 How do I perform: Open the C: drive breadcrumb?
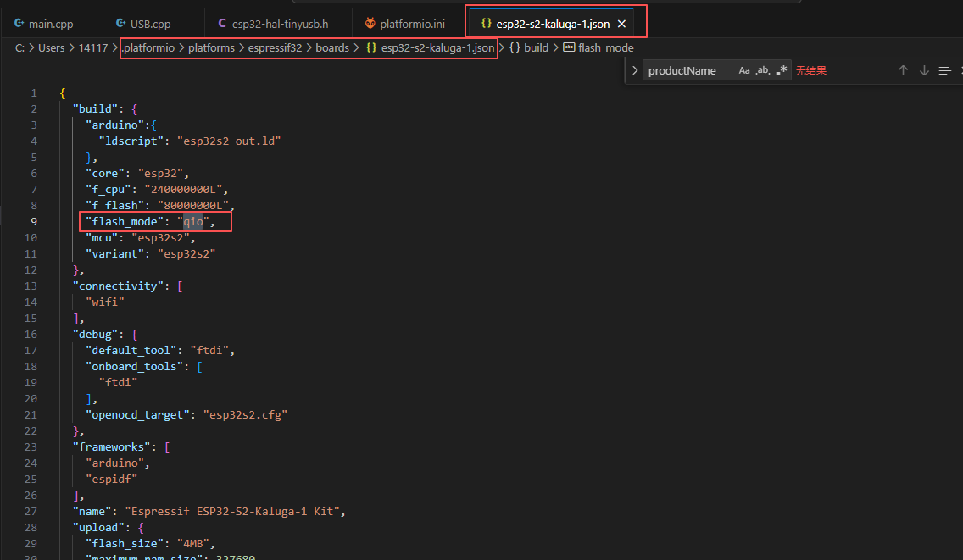pyautogui.click(x=19, y=48)
